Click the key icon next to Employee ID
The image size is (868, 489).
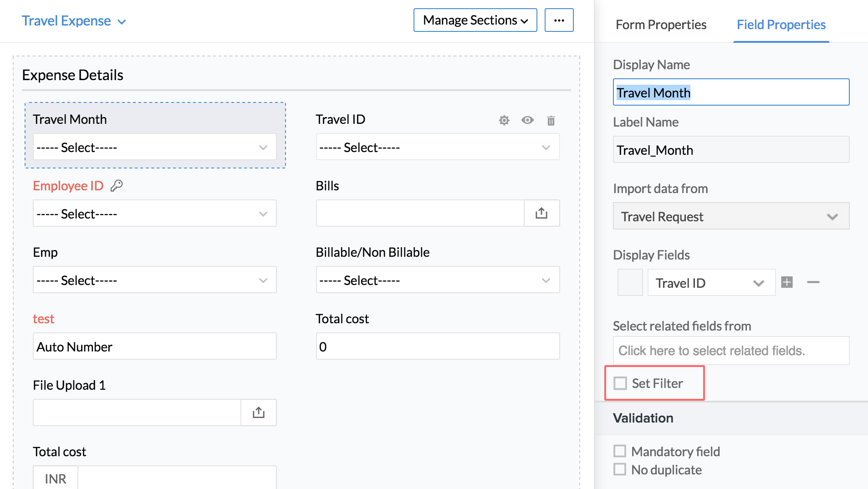(117, 186)
